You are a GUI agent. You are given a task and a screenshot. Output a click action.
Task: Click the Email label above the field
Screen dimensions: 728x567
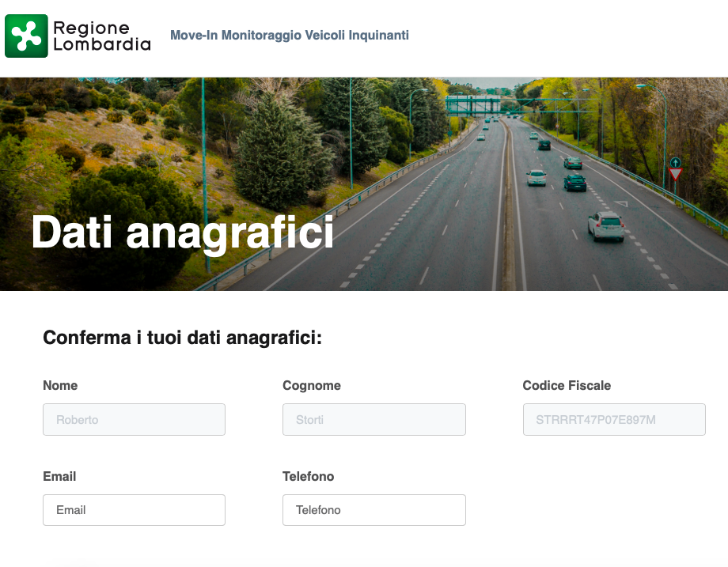click(59, 477)
